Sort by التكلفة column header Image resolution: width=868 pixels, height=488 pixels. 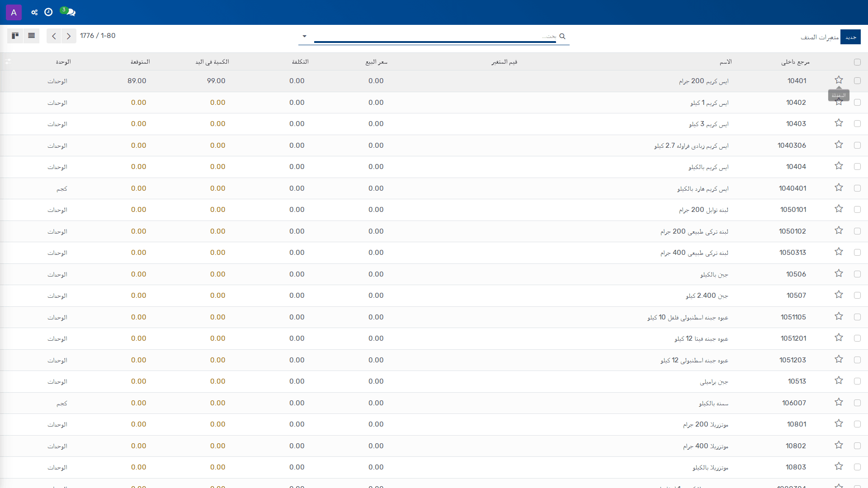pos(300,62)
